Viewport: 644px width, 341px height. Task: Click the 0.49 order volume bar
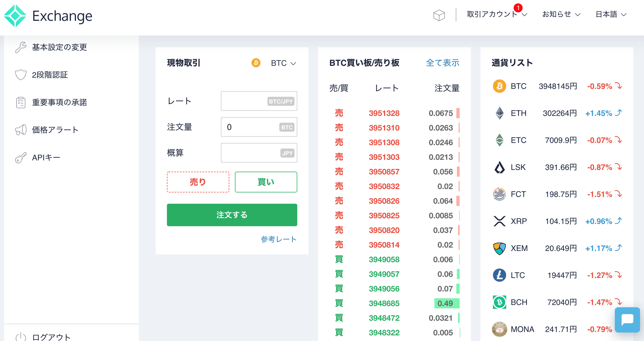(x=446, y=303)
